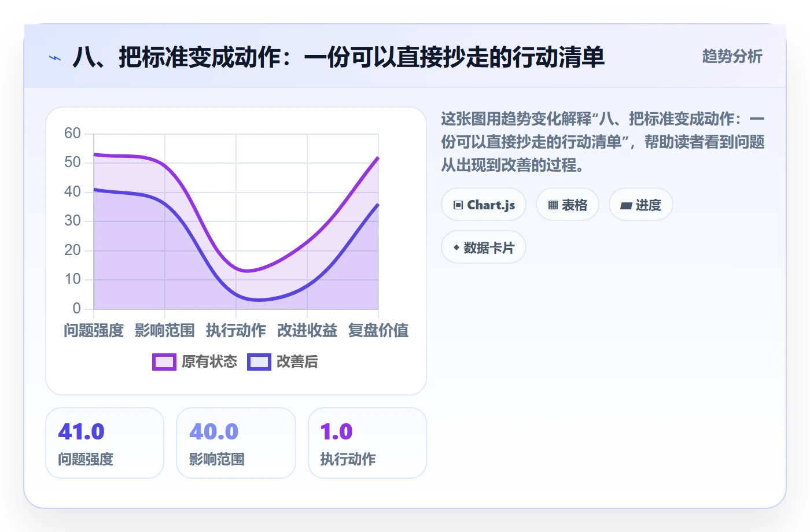810x532 pixels.
Task: Click the 改善后 legend label
Action: [297, 362]
